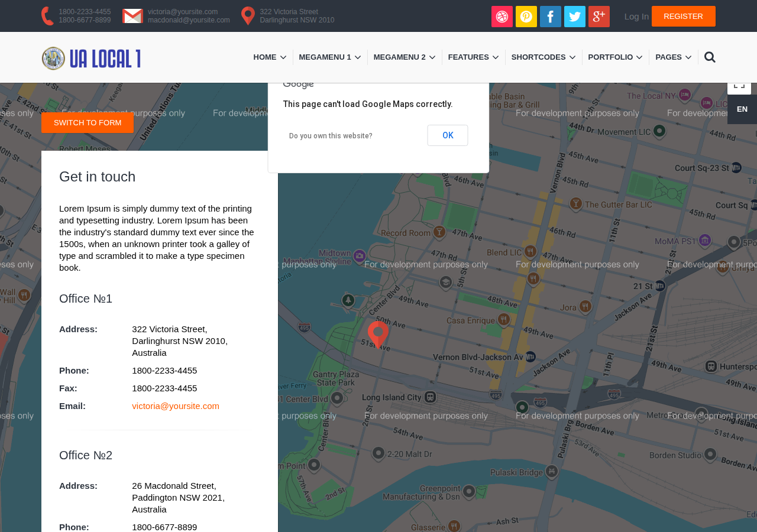The height and width of the screenshot is (532, 757).
Task: Click the 'Office №1' heading
Action: coord(86,299)
